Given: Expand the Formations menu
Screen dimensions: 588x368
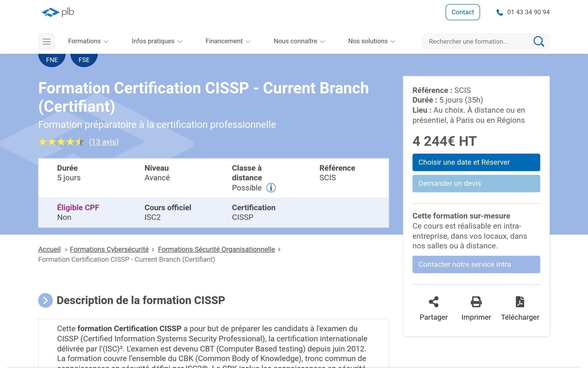Looking at the screenshot, I should click(x=88, y=41).
